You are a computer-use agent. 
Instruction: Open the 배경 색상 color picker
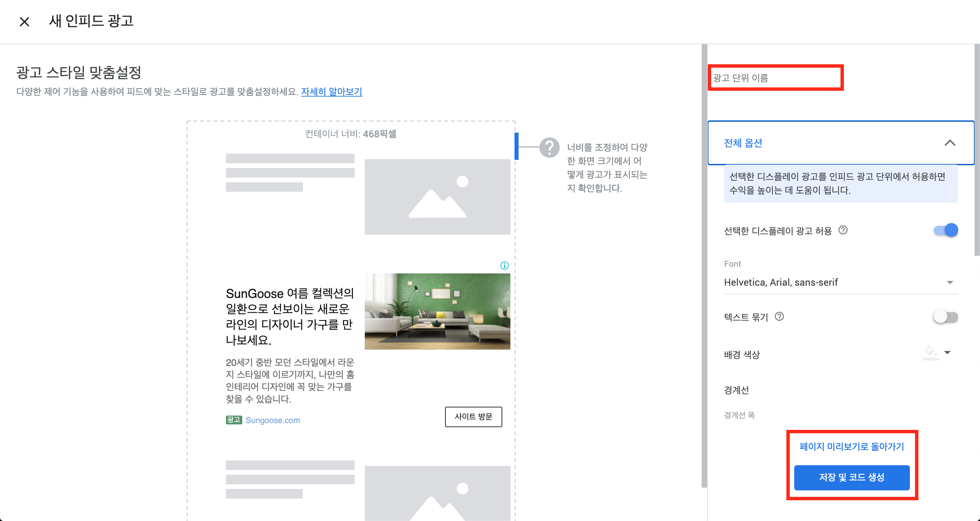point(937,353)
